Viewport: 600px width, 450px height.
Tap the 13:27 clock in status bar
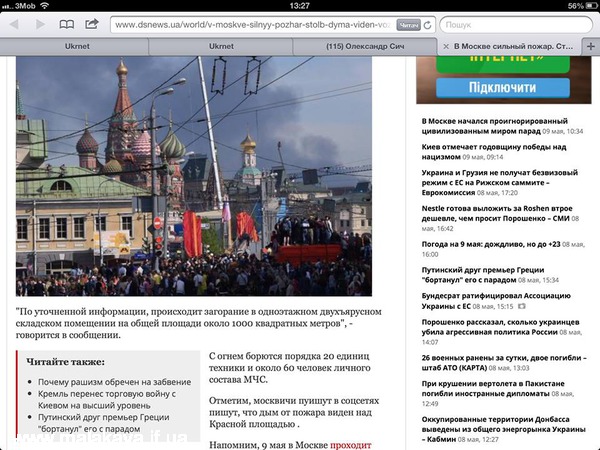(300, 5)
